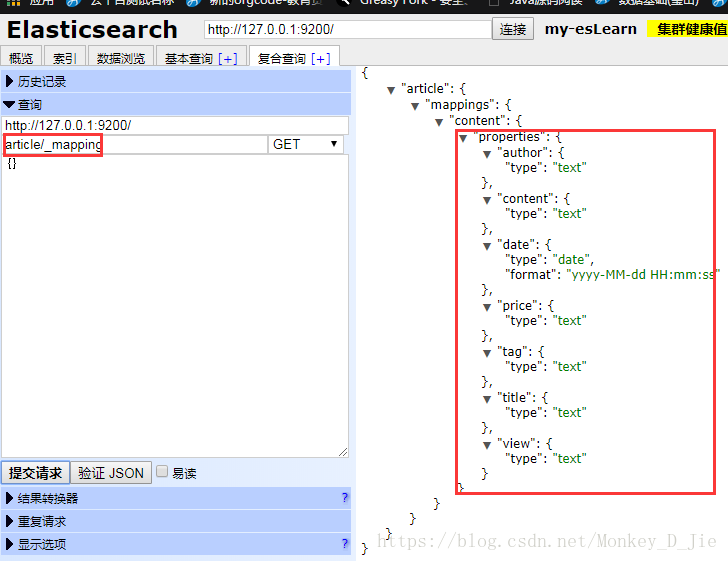
Task: Click the "text" type value under price
Action: tap(570, 320)
